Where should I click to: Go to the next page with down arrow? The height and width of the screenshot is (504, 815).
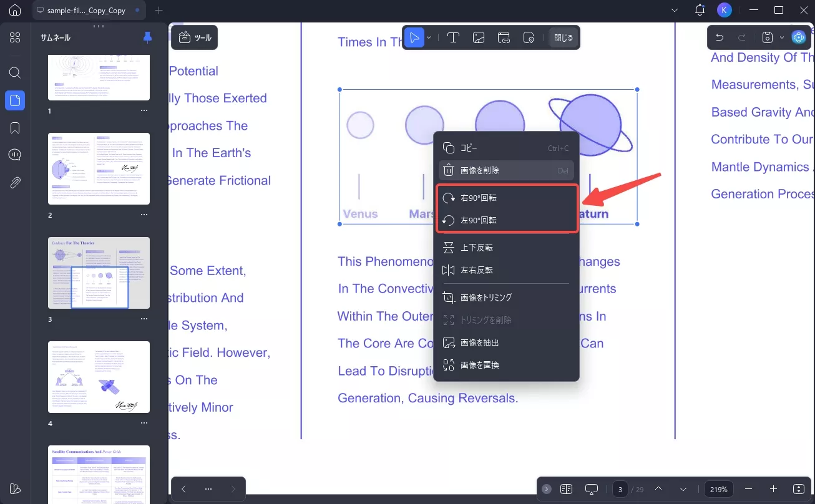[683, 489]
